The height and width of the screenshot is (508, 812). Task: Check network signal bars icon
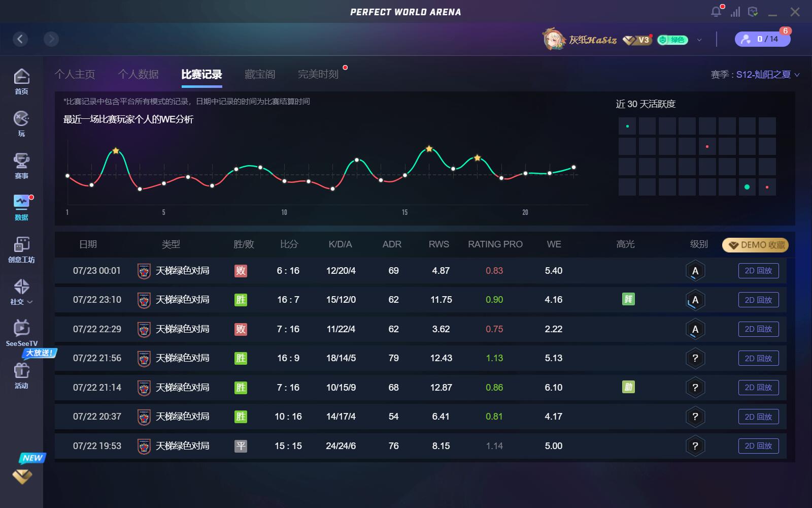[735, 12]
